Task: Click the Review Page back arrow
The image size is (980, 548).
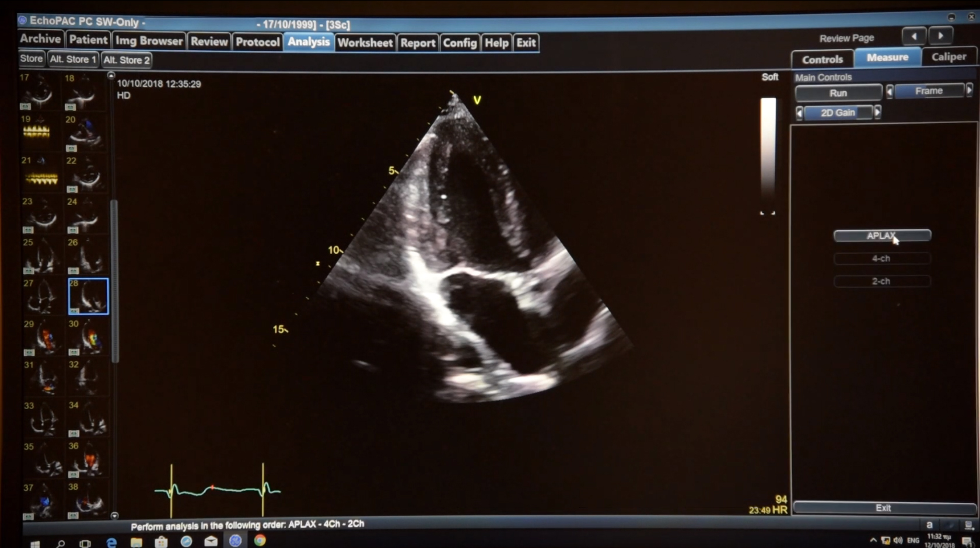Action: (x=914, y=36)
